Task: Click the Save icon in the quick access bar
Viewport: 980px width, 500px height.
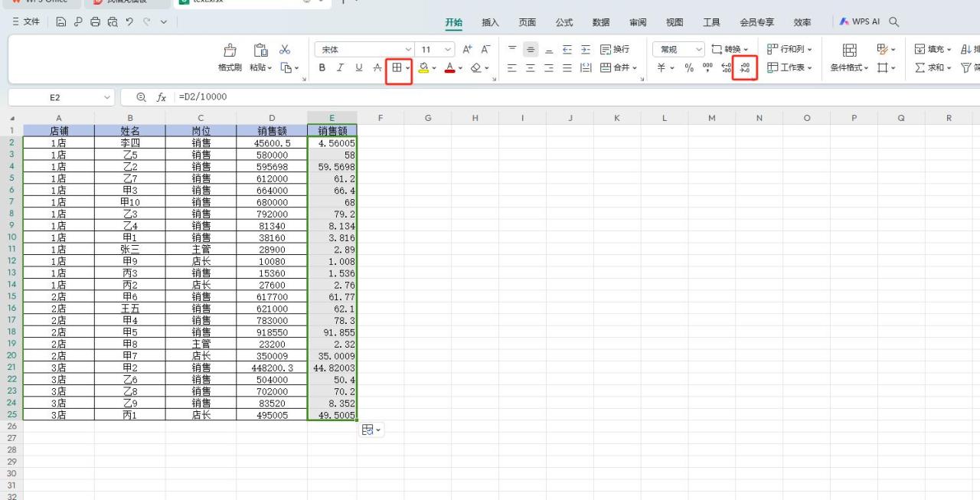Action: 60,22
